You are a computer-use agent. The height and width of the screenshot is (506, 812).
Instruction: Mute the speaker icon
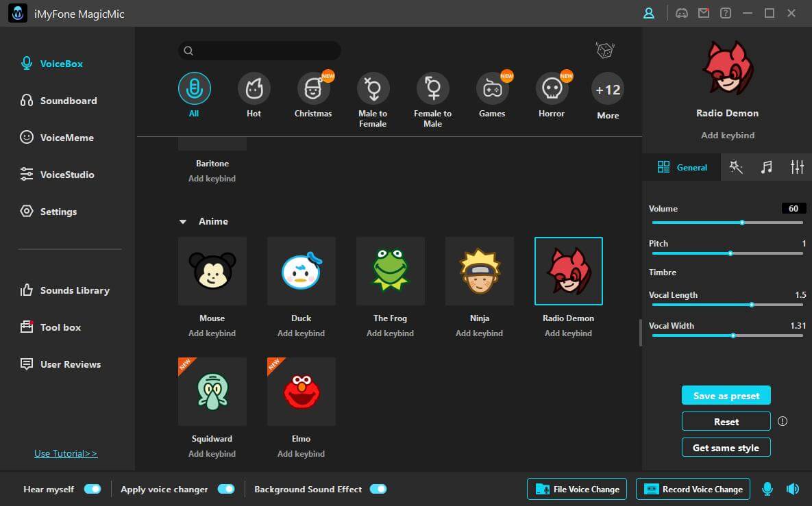[x=793, y=488]
